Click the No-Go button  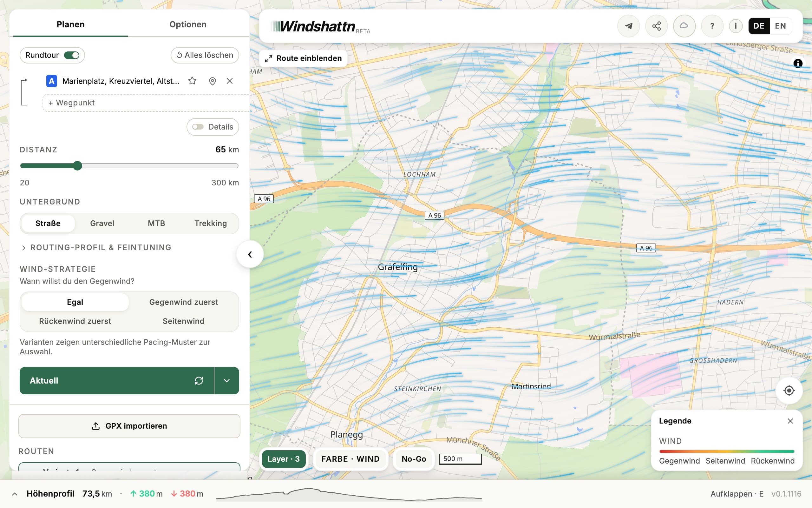(414, 459)
